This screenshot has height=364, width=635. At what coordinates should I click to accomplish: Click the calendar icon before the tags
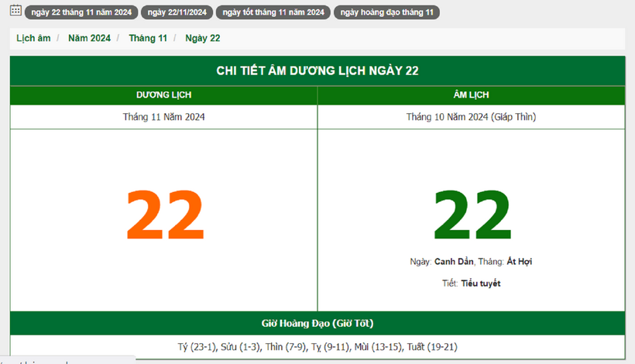(x=15, y=11)
